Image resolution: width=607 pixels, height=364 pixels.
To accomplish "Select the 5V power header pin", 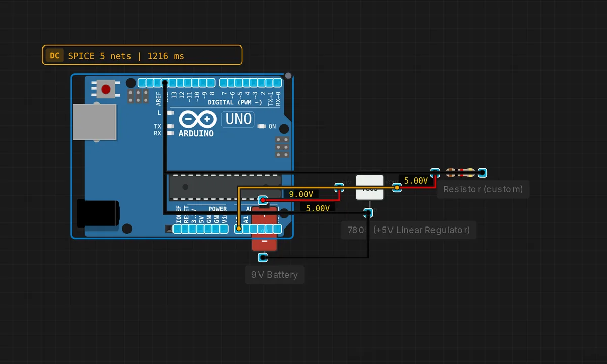I will 200,229.
